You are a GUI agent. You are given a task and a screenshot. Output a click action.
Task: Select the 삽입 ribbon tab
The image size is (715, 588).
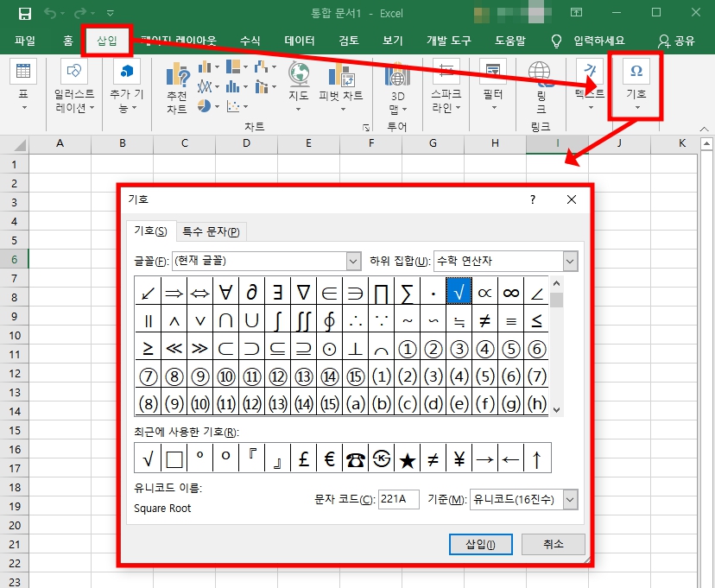pyautogui.click(x=107, y=41)
